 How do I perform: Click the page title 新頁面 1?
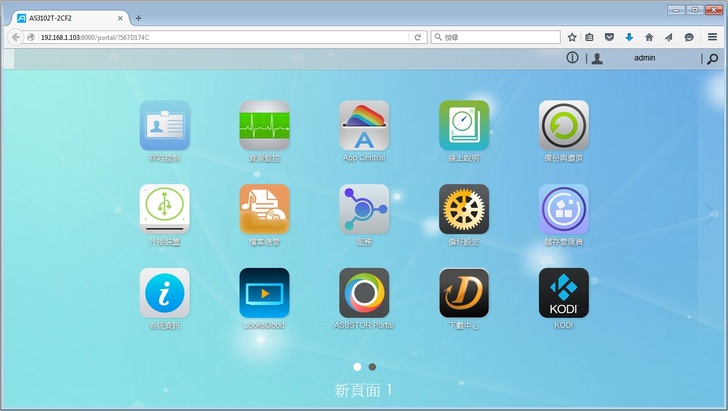(363, 390)
